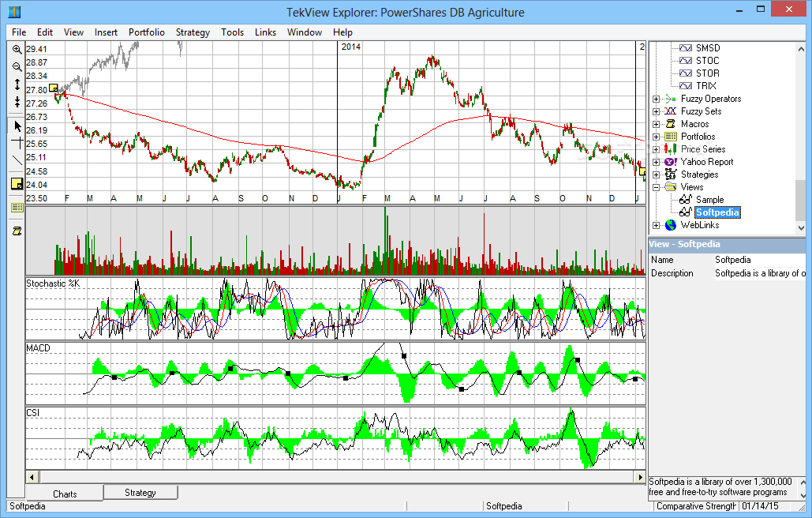Expand the Strategies tree node
This screenshot has width=812, height=518.
click(656, 175)
